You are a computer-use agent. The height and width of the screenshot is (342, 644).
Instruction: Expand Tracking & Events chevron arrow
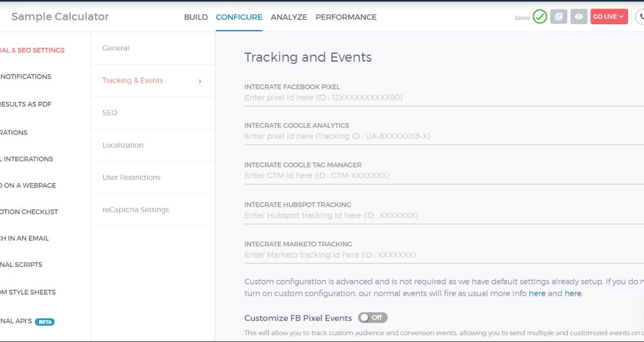pyautogui.click(x=200, y=81)
